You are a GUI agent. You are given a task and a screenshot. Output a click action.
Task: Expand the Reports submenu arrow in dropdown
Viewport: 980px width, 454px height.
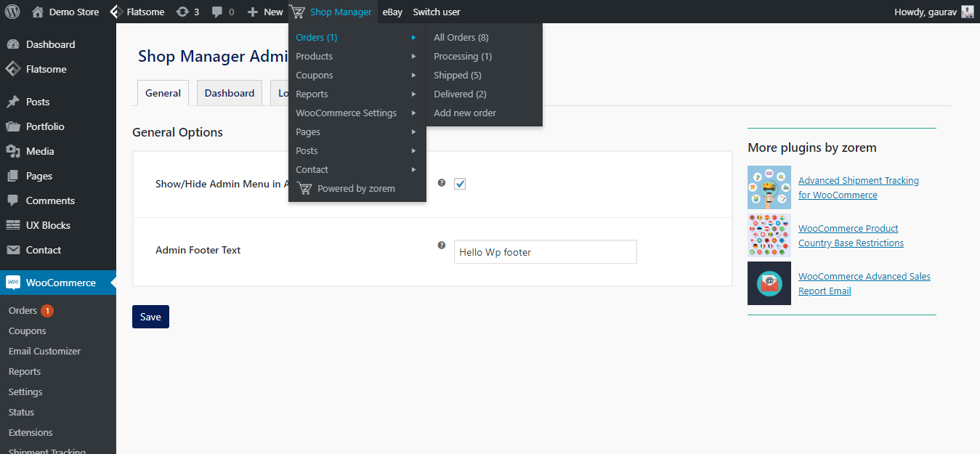point(413,94)
